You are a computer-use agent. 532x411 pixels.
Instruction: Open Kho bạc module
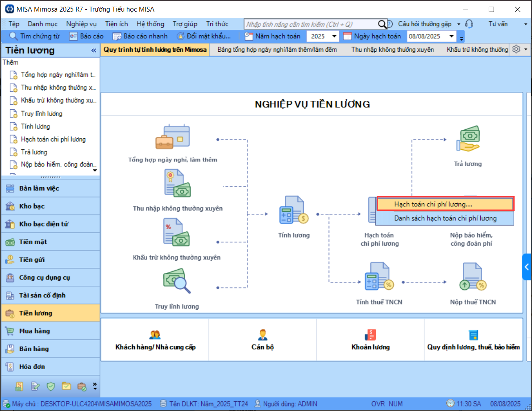point(50,206)
